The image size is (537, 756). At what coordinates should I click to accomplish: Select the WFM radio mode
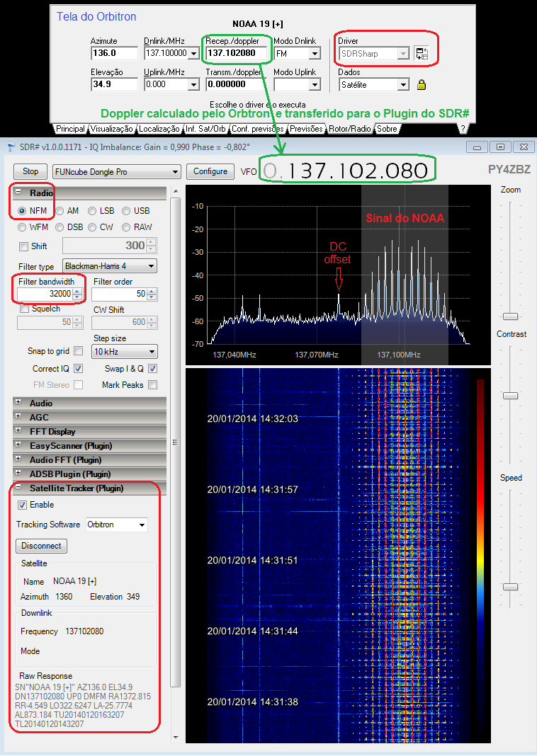point(22,227)
